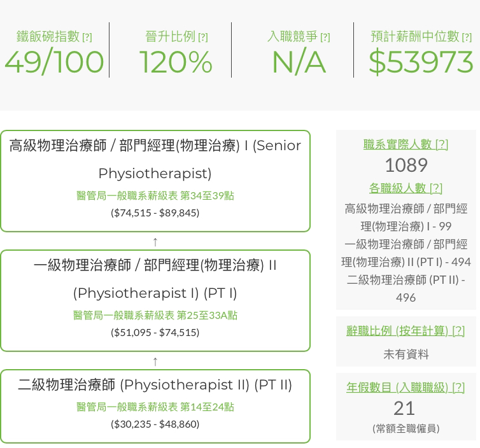
Task: Click the $53973 median salary figure
Action: pos(420,62)
